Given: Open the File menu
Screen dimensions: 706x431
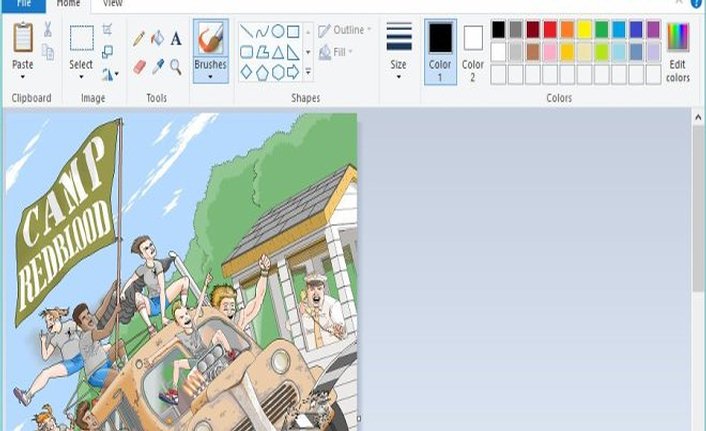Looking at the screenshot, I should 24,4.
